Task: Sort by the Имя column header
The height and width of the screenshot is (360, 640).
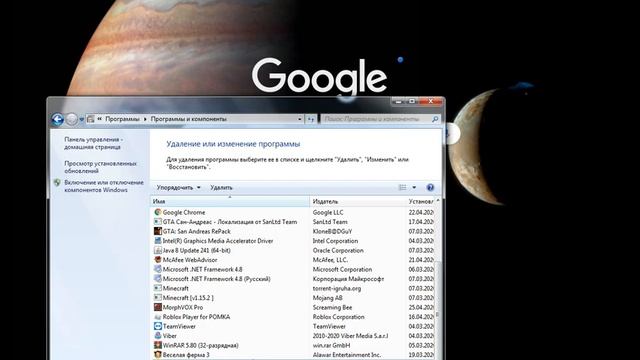Action: point(230,201)
